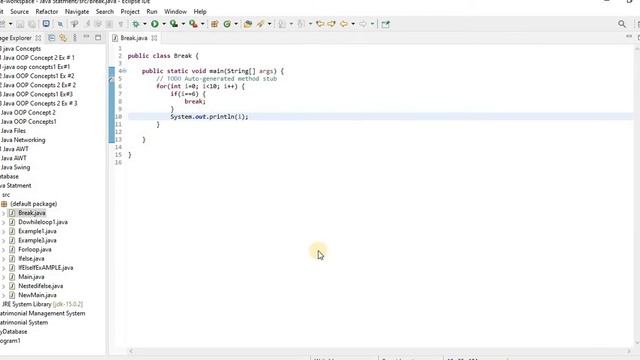640x360 pixels.
Task: Open the Help menu
Action: point(200,11)
